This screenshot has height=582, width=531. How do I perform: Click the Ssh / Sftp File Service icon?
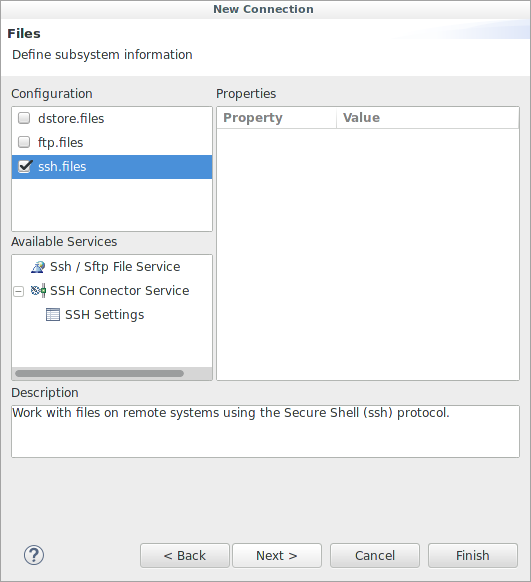pyautogui.click(x=38, y=267)
